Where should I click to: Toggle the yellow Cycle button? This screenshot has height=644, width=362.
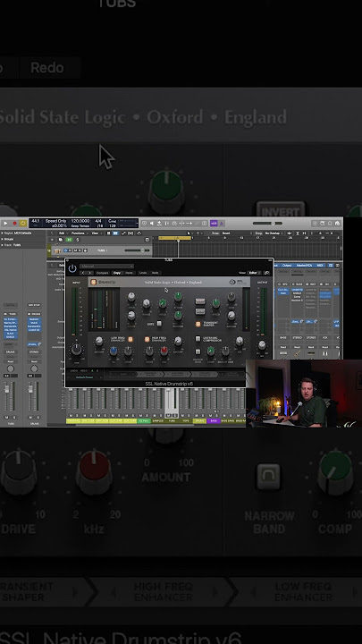click(23, 223)
